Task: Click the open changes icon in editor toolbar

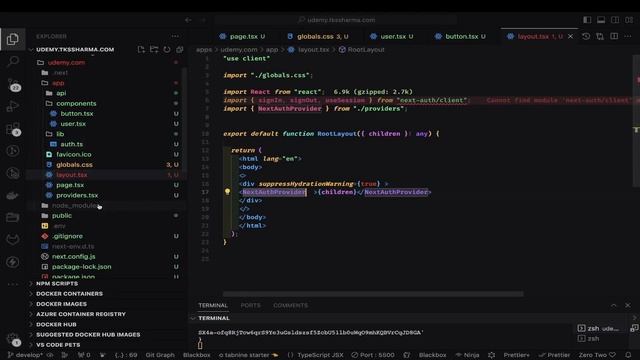Action: click(600, 36)
